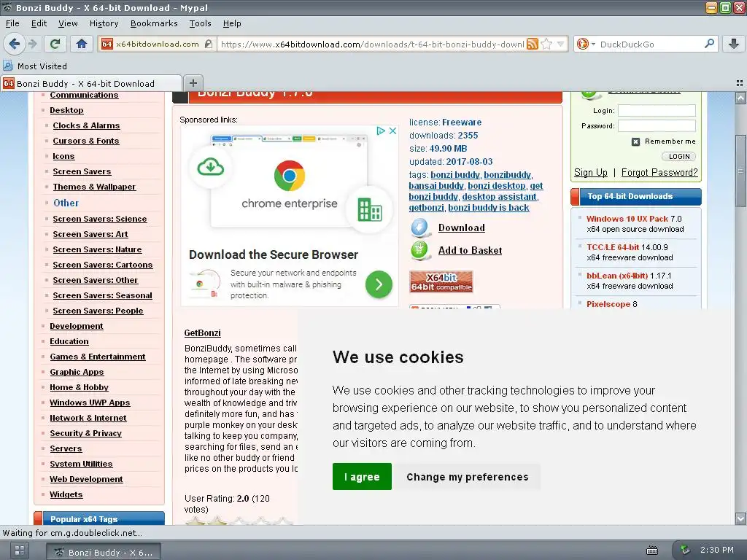Click the X64bit compatible badge
Screen dimensions: 747x560
441,281
